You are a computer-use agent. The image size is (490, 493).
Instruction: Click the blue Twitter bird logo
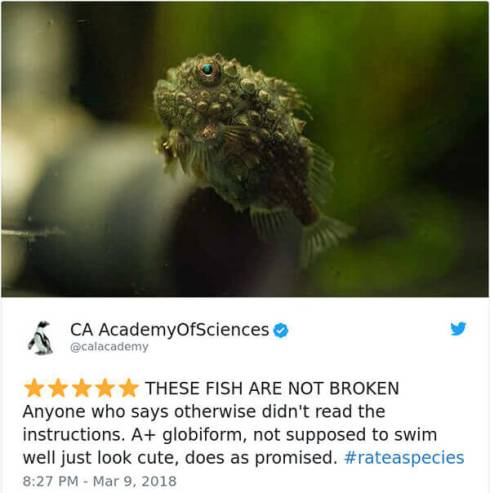tap(458, 329)
